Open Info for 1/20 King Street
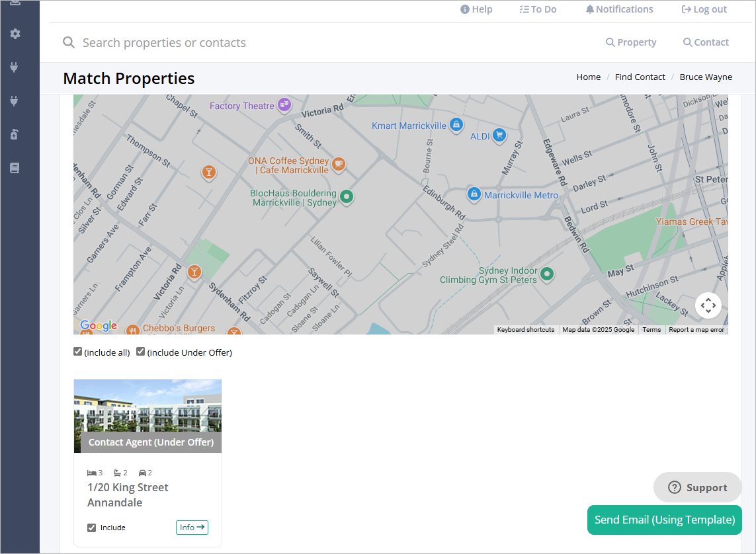Image resolution: width=756 pixels, height=554 pixels. [192, 528]
